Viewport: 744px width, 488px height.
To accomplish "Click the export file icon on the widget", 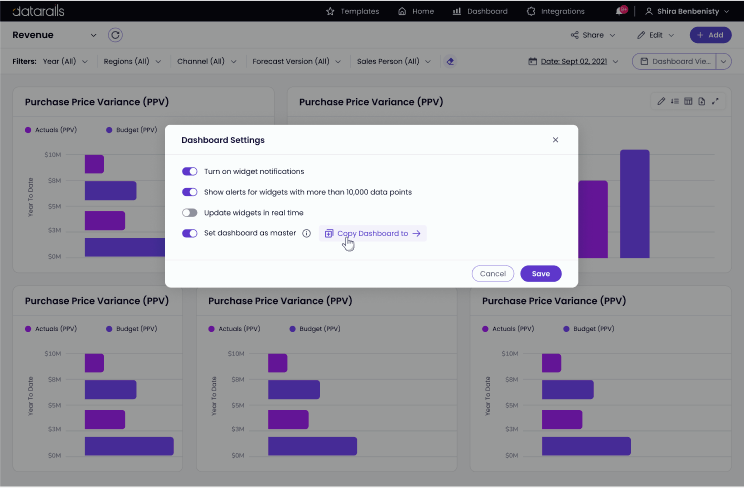I will click(x=701, y=101).
